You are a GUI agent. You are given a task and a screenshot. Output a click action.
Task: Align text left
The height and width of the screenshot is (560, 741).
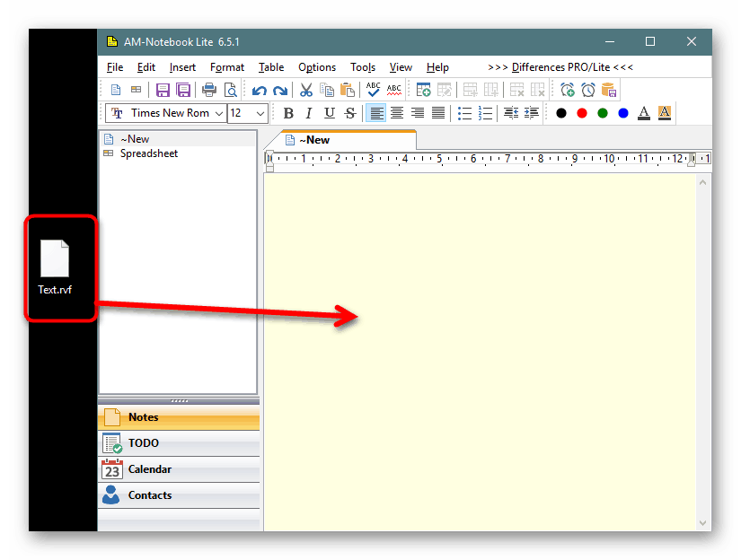(376, 113)
